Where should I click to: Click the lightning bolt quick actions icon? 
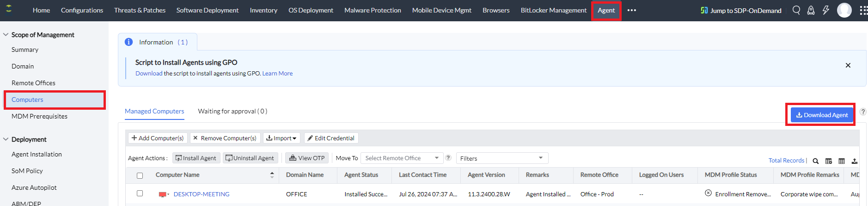(x=825, y=10)
